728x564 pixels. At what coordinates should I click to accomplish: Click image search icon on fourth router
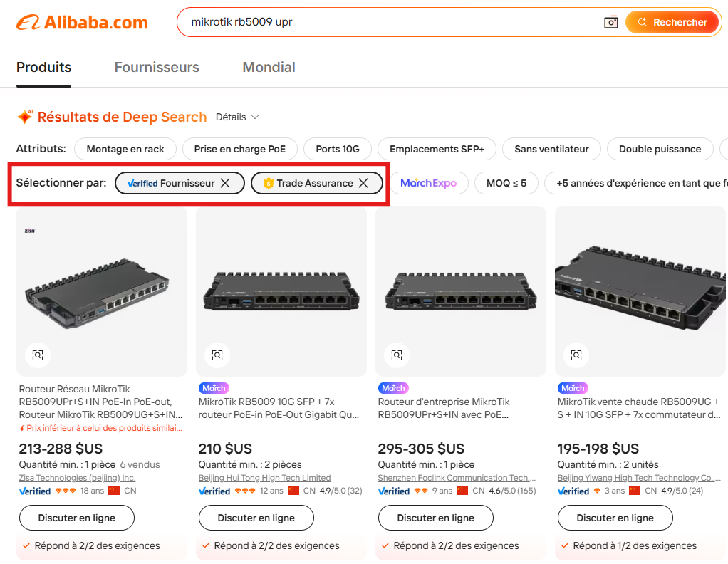576,355
